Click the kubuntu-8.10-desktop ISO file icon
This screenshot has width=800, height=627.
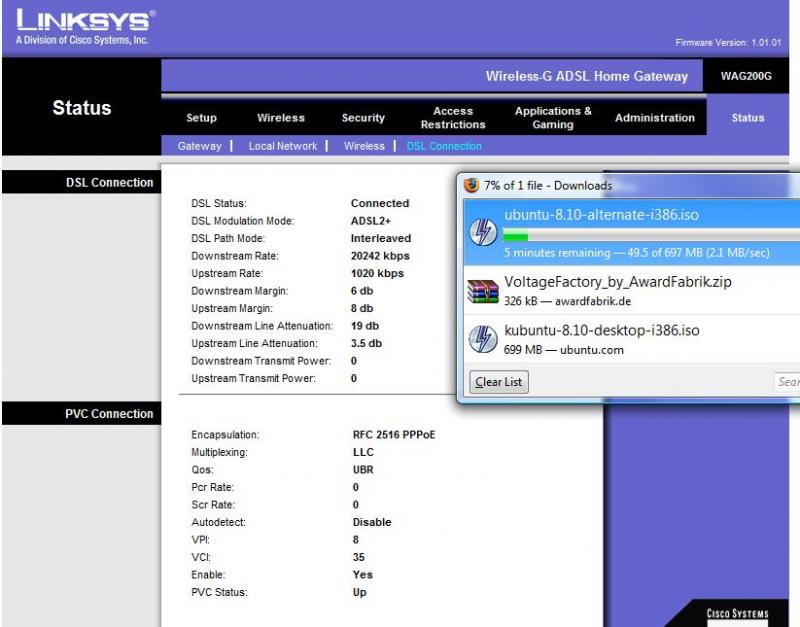(483, 339)
